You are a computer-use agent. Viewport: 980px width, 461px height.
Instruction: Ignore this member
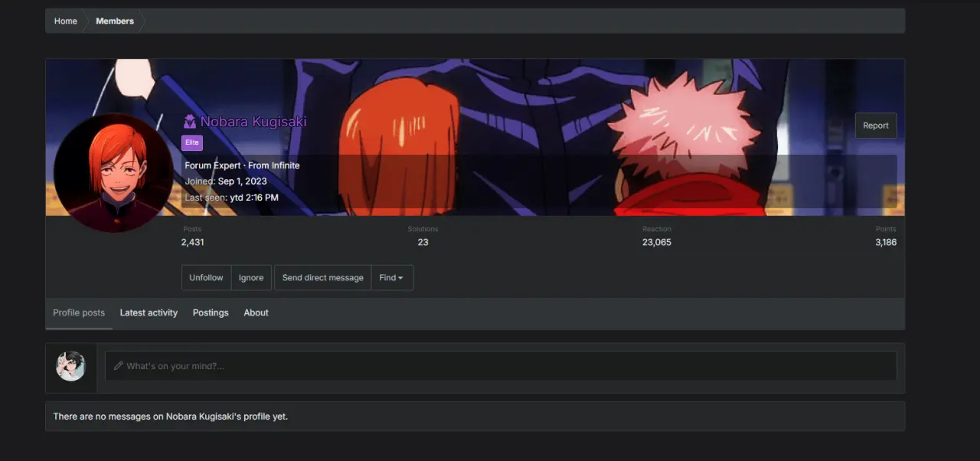tap(251, 278)
